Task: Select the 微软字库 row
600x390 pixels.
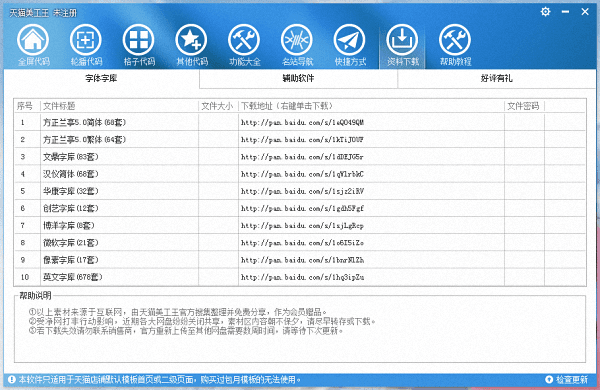Action: 300,243
